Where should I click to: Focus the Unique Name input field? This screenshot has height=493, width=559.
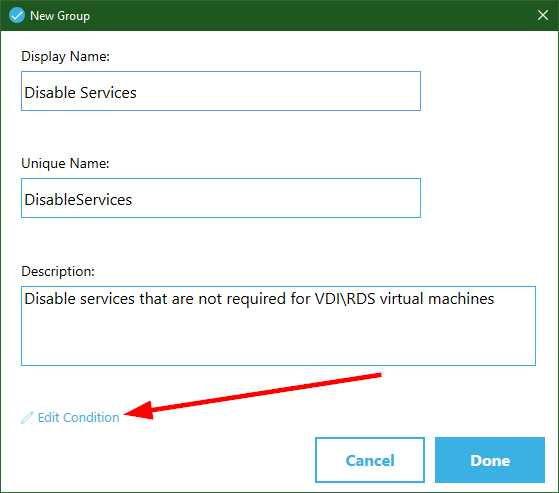click(x=221, y=198)
